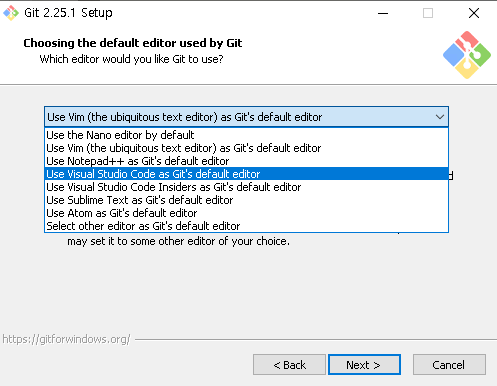This screenshot has height=386, width=497.
Task: Cancel the Git setup wizard
Action: click(449, 365)
